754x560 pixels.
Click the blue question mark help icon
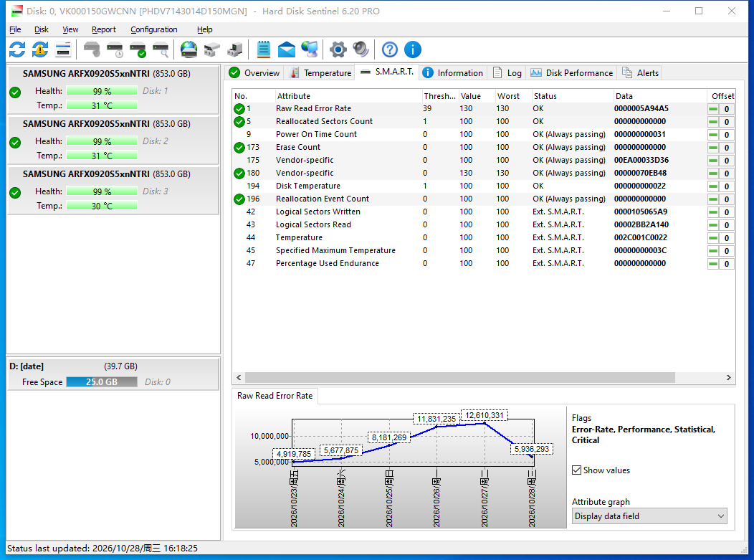389,49
